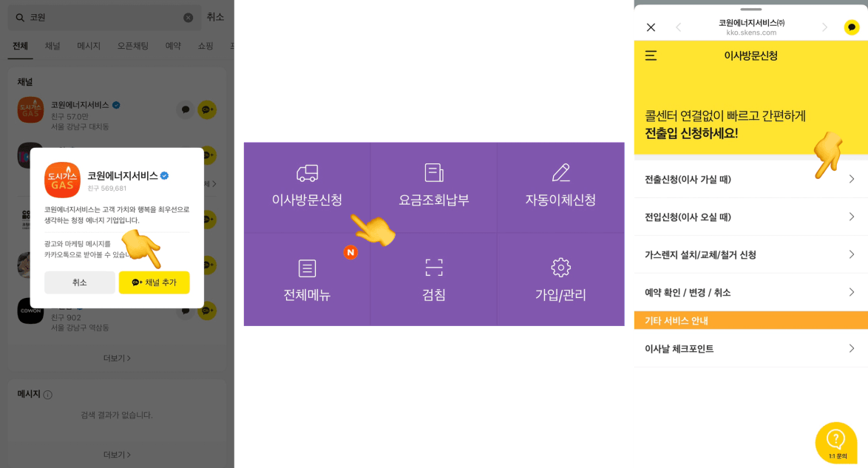Open 검침 scan icon tile
The height and width of the screenshot is (468, 868).
click(434, 279)
